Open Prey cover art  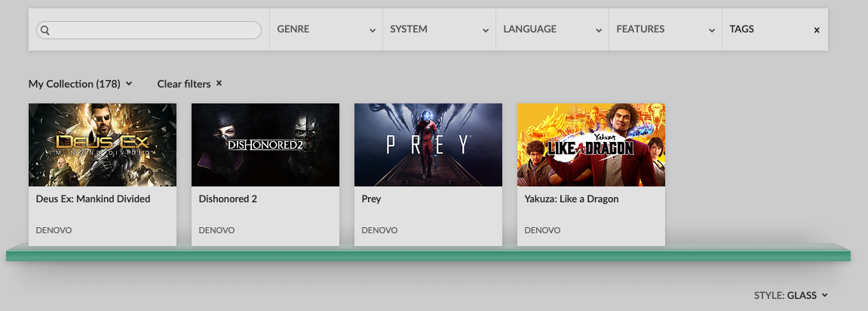tap(428, 145)
